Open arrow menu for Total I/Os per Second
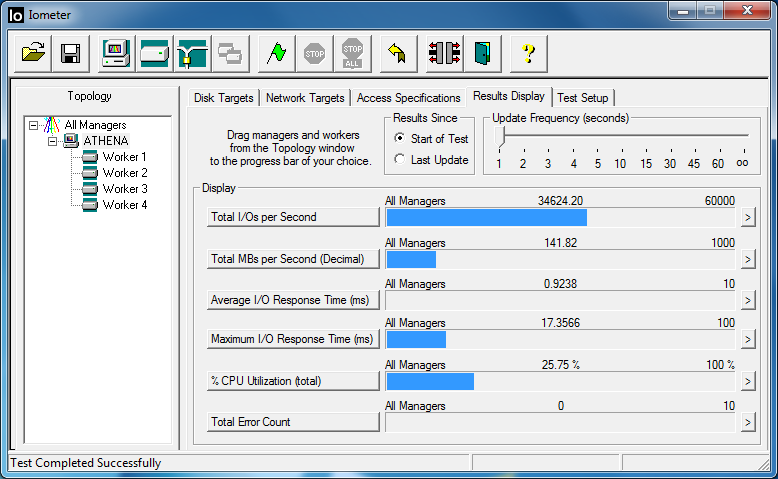This screenshot has height=479, width=778. click(x=748, y=217)
